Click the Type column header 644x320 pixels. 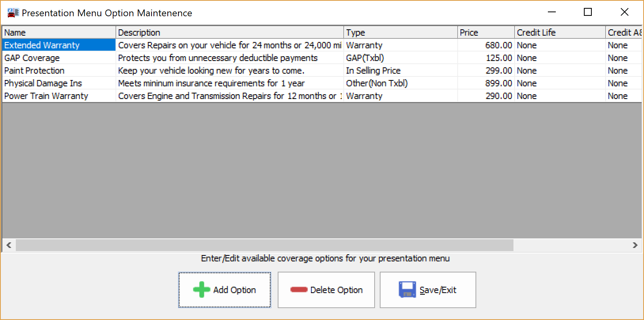pos(400,32)
